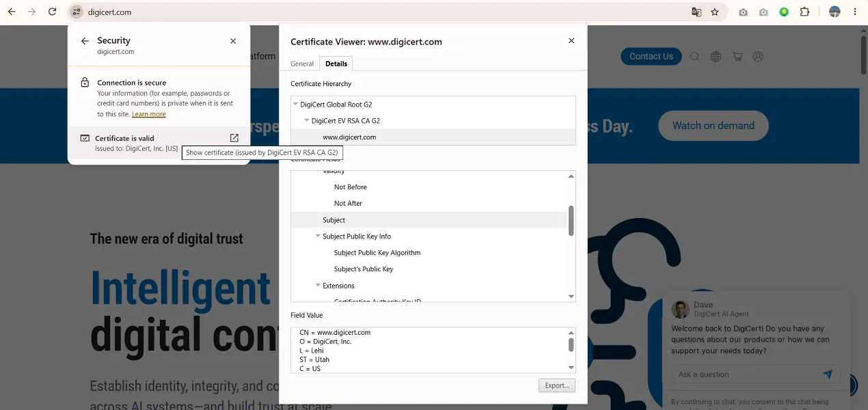
Task: Open the Extensions puzzle icon
Action: point(804,12)
